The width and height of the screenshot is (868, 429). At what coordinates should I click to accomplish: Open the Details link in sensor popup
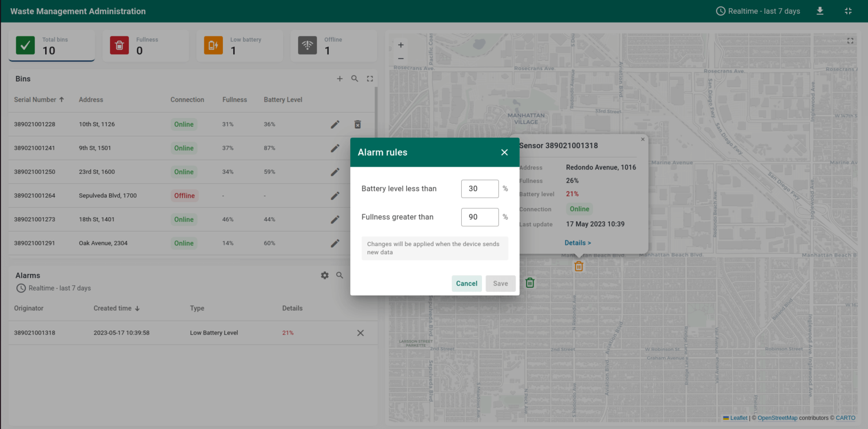click(x=578, y=243)
